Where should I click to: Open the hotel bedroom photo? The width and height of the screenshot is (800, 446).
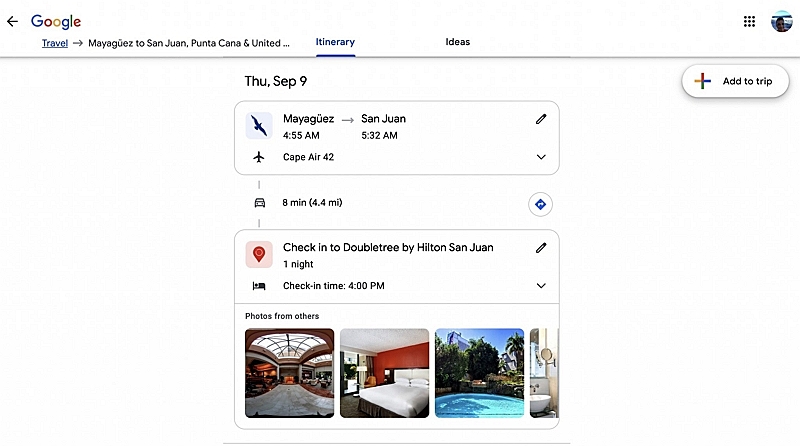[384, 373]
